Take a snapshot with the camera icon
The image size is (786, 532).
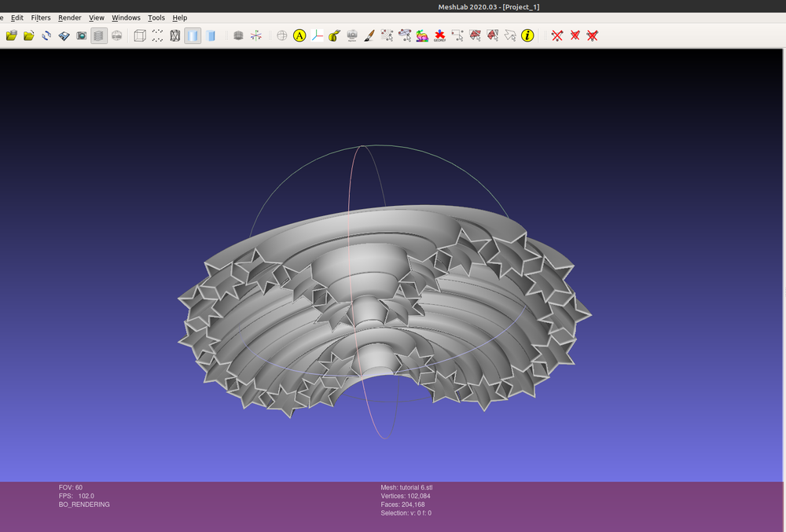tap(81, 35)
